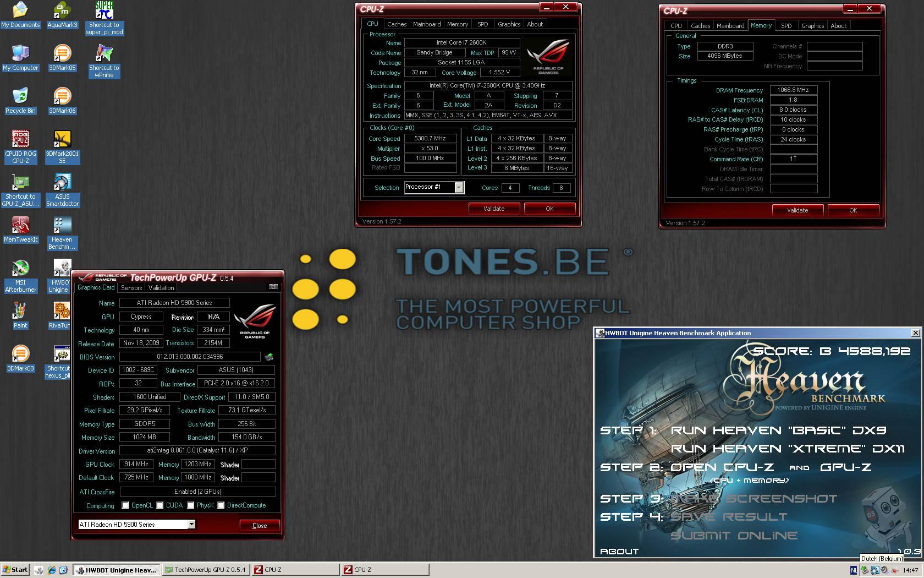This screenshot has width=924, height=578.
Task: Toggle PhysX checkbox in GPU-Z
Action: coord(191,505)
